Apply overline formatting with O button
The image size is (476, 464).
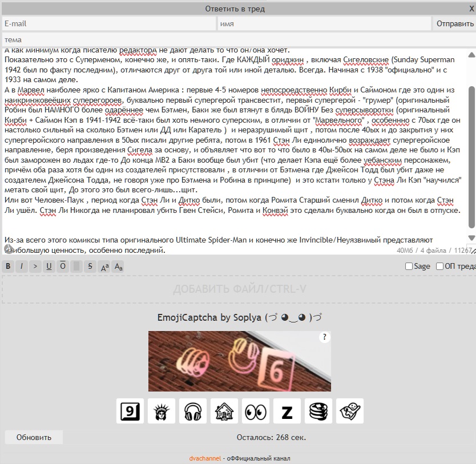[x=63, y=267]
